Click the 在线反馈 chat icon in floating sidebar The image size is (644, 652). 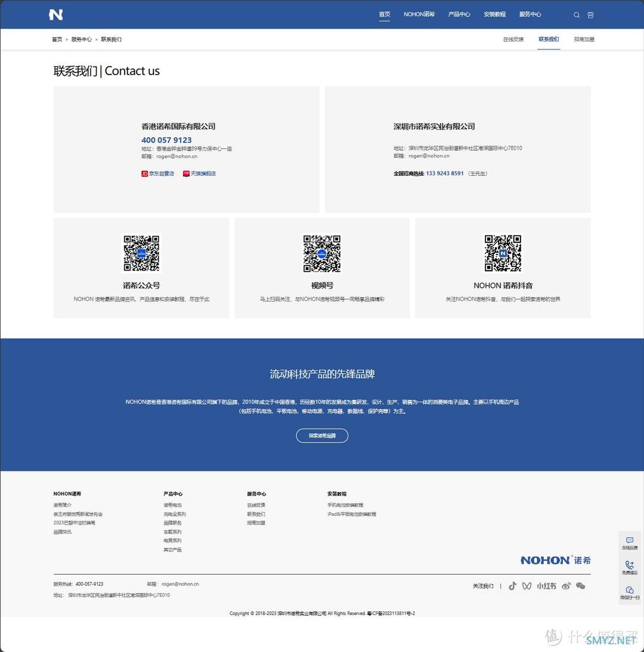point(630,540)
